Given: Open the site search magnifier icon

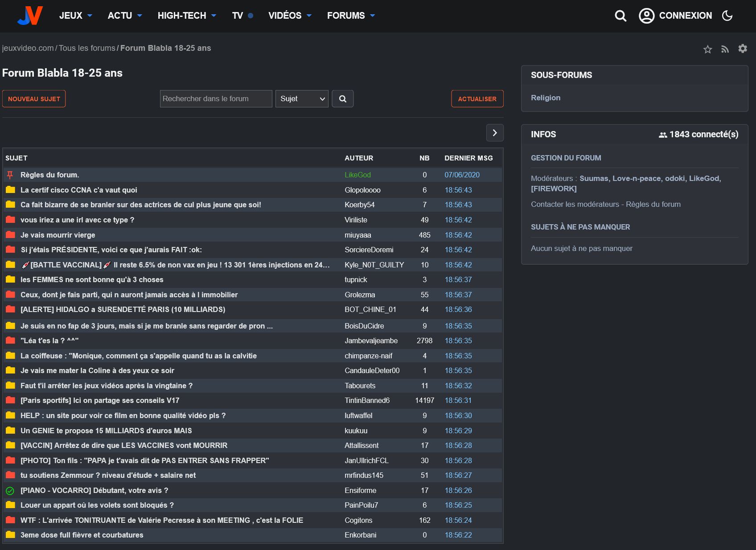Looking at the screenshot, I should 620,16.
